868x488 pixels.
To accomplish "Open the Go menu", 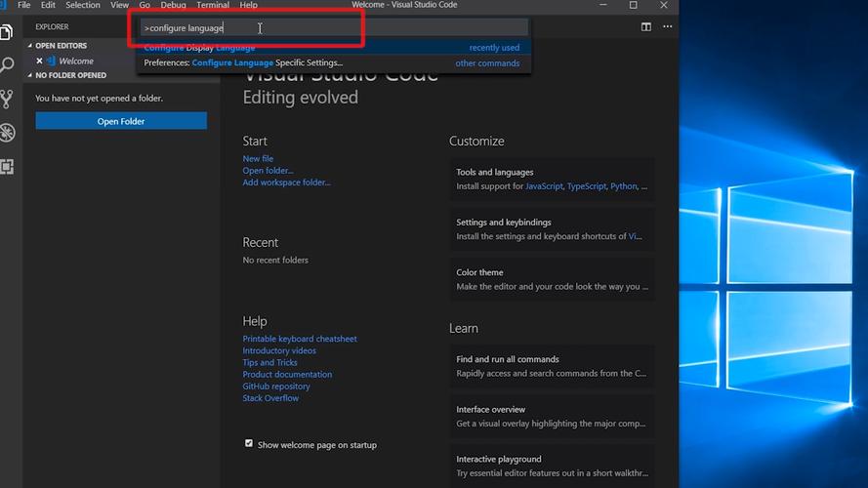I will pos(145,5).
